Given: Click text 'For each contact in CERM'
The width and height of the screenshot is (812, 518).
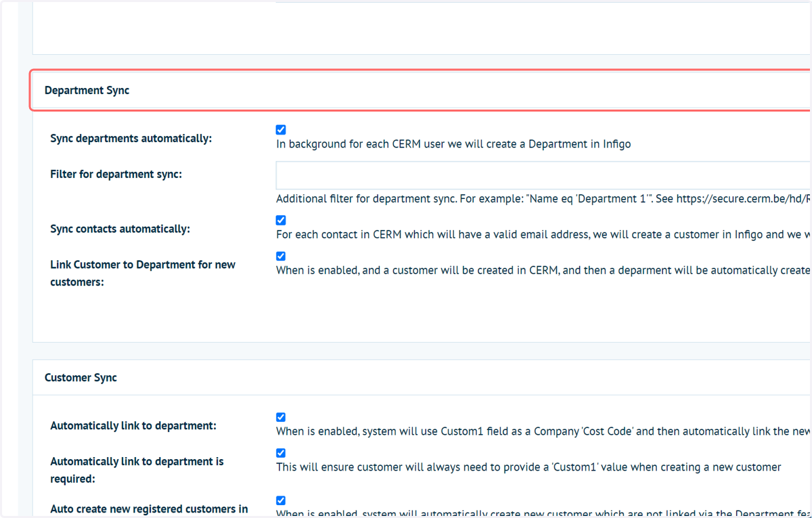Looking at the screenshot, I should click(x=543, y=235).
